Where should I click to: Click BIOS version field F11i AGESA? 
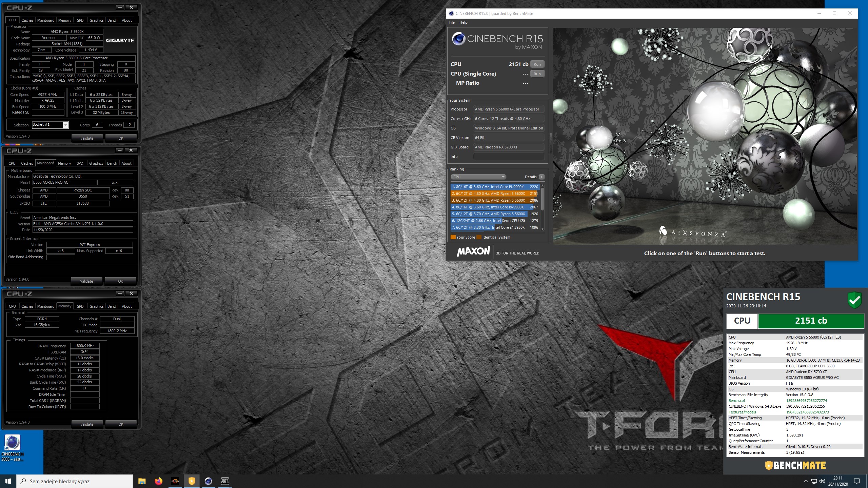83,224
